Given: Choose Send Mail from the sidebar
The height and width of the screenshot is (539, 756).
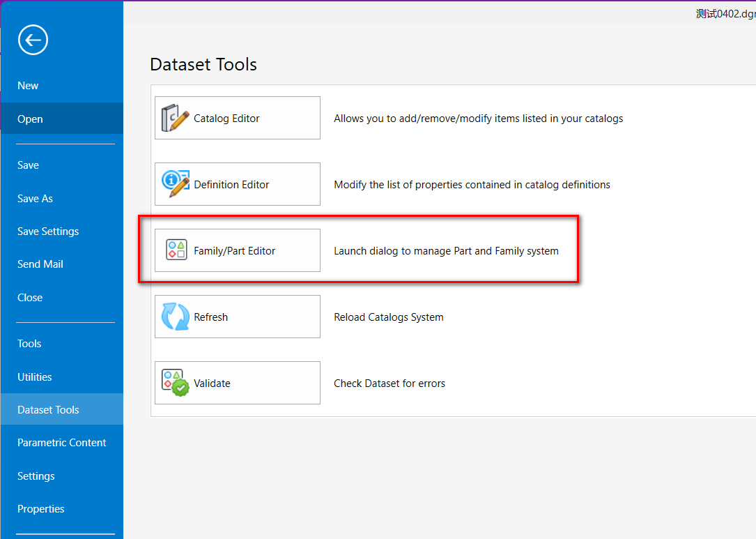Looking at the screenshot, I should (40, 264).
